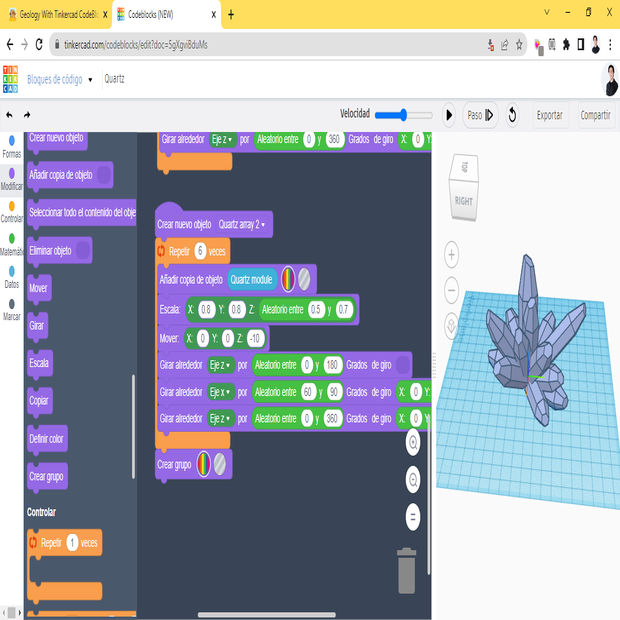The image size is (620, 620).
Task: Zoom in the 3D viewer with plus icon
Action: point(452,256)
